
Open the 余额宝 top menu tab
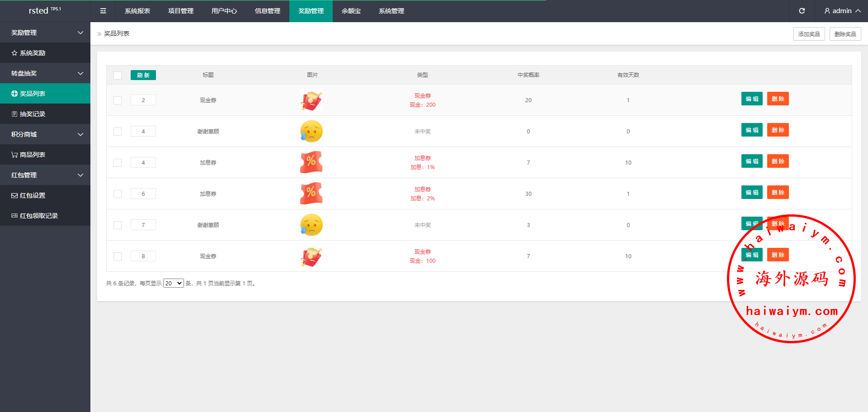pyautogui.click(x=351, y=11)
